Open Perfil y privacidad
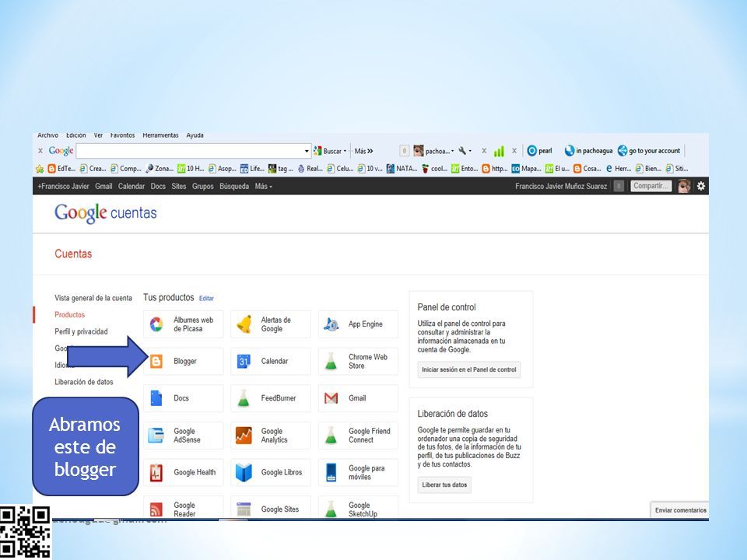747x560 pixels. [x=81, y=331]
